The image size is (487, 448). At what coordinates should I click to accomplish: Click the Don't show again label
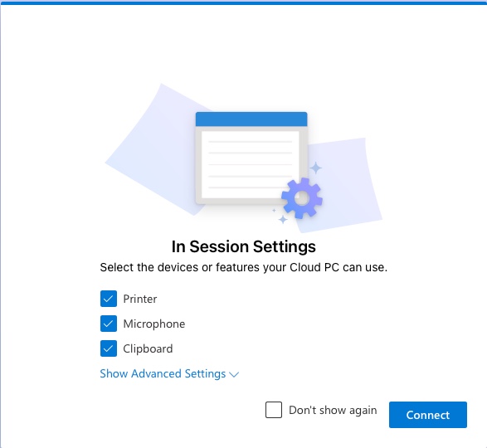[333, 410]
